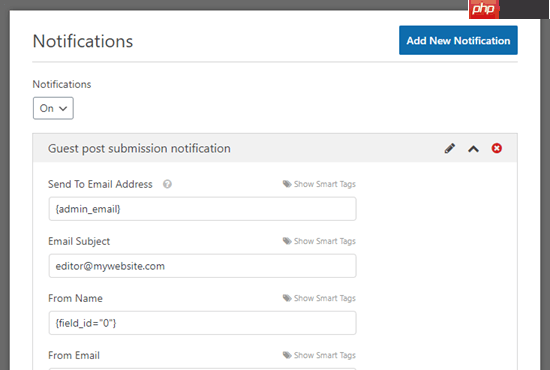Open the help tooltip beside Send To Email Address
Image resolution: width=550 pixels, height=370 pixels.
167,184
